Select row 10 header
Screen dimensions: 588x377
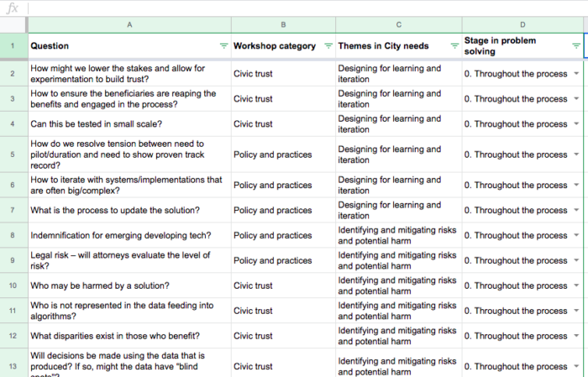[13, 285]
